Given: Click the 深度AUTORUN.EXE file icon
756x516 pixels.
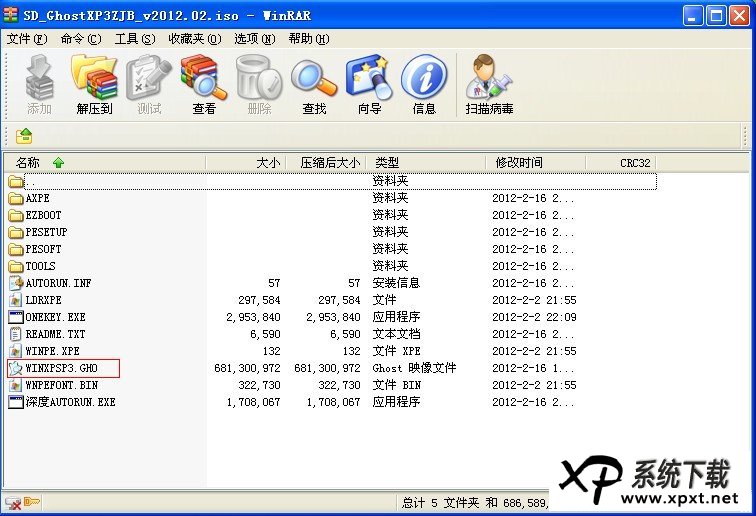Looking at the screenshot, I should 16,402.
